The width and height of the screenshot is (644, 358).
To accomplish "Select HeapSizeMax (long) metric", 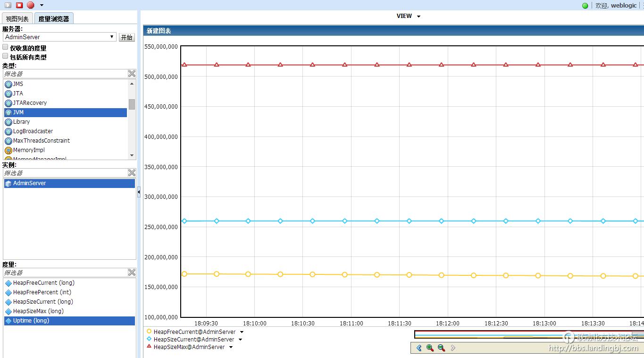I will point(38,311).
